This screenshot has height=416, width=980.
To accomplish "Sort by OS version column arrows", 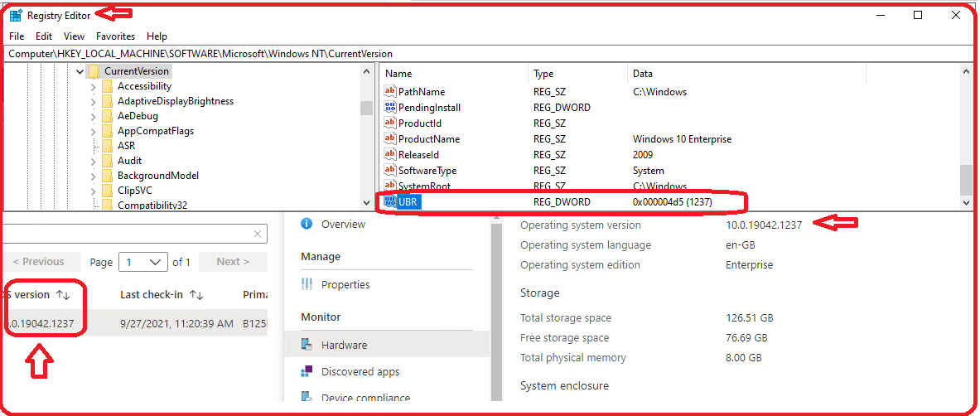I will click(x=63, y=294).
